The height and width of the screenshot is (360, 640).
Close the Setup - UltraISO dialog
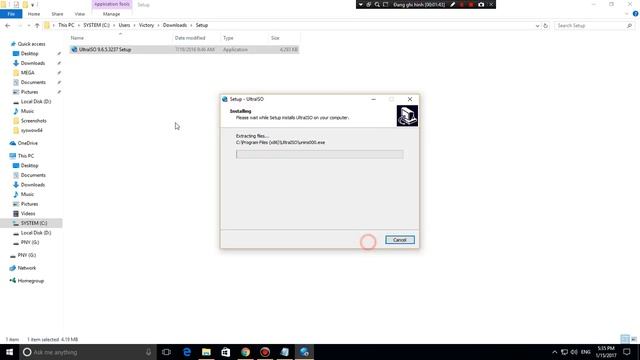tap(410, 99)
